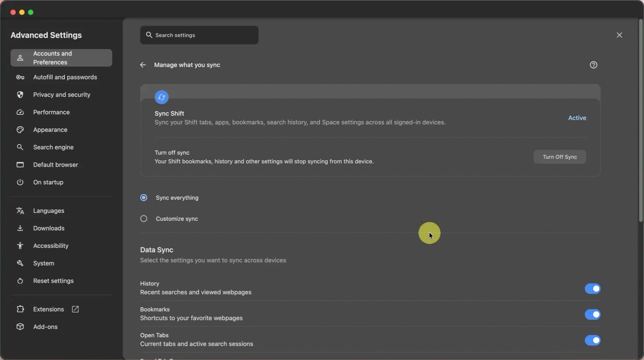Click the Reset settings restore icon
This screenshot has height=360, width=644.
(20, 281)
